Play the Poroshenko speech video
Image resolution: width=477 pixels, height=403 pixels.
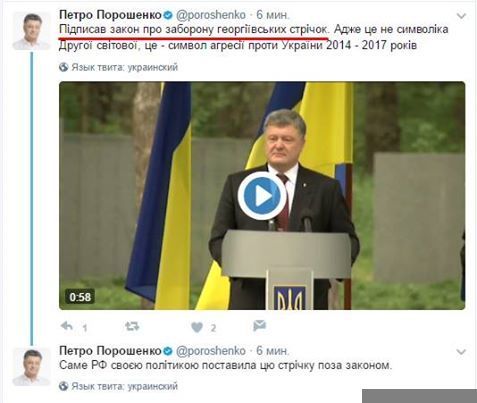(x=262, y=196)
